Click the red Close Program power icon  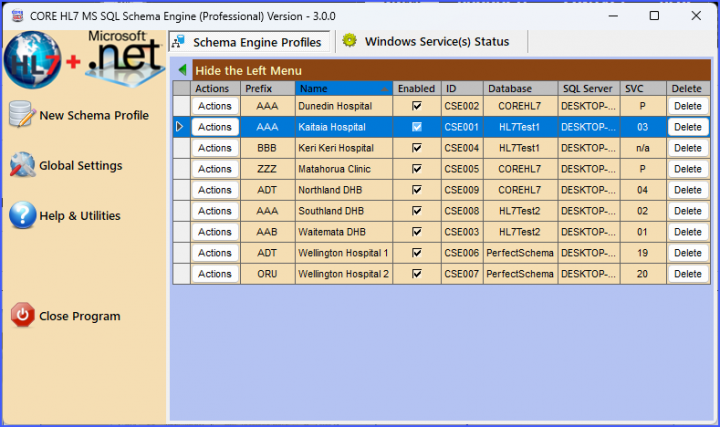[x=21, y=316]
